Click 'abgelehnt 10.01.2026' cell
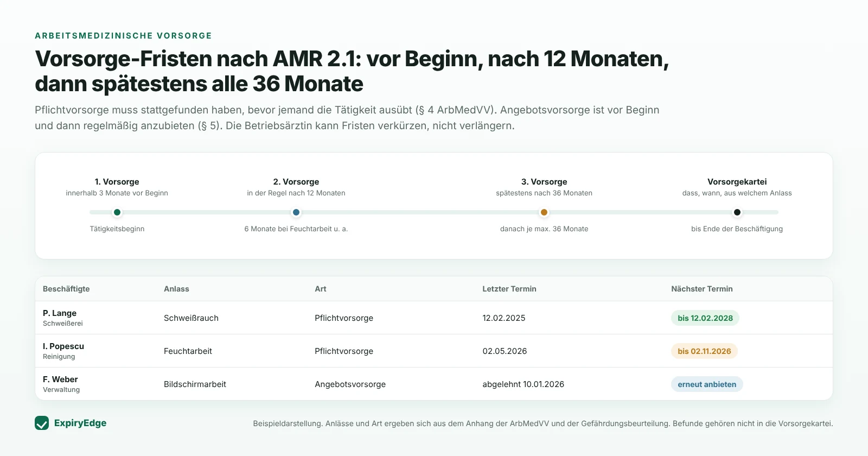This screenshot has width=868, height=456. coord(524,384)
